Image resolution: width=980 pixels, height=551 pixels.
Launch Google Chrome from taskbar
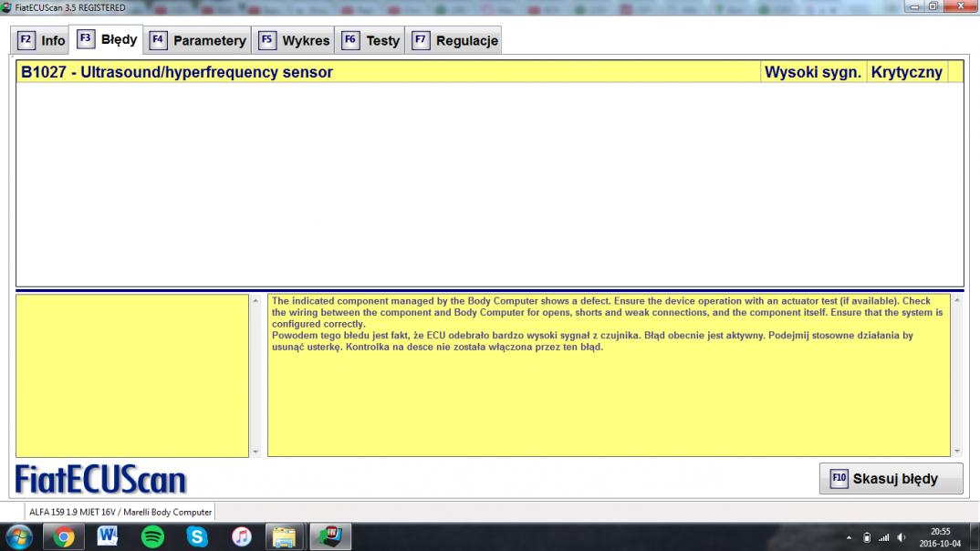(x=63, y=536)
